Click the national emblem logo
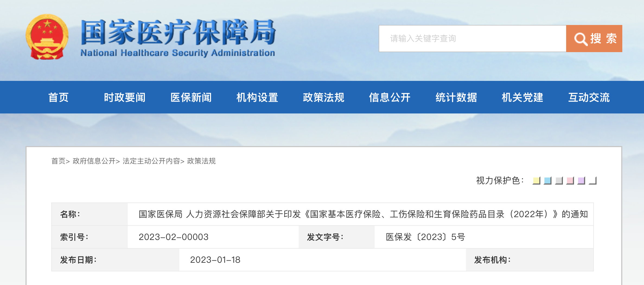Screen dimensions: 644x285 tap(47, 37)
